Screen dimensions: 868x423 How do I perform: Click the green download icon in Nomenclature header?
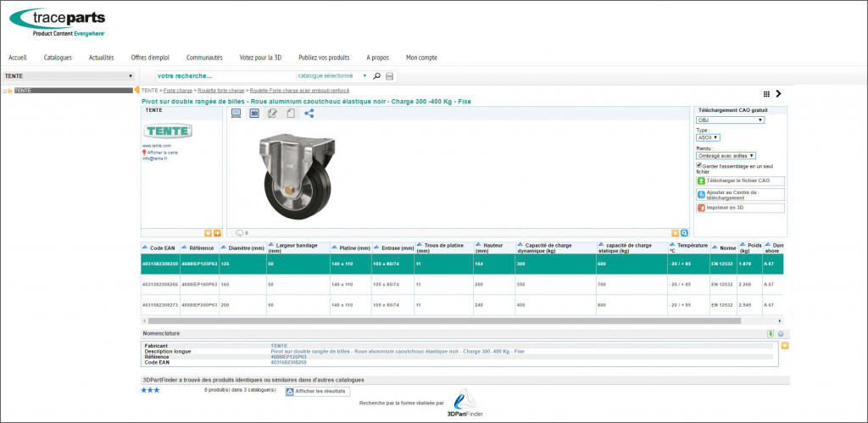pyautogui.click(x=770, y=334)
